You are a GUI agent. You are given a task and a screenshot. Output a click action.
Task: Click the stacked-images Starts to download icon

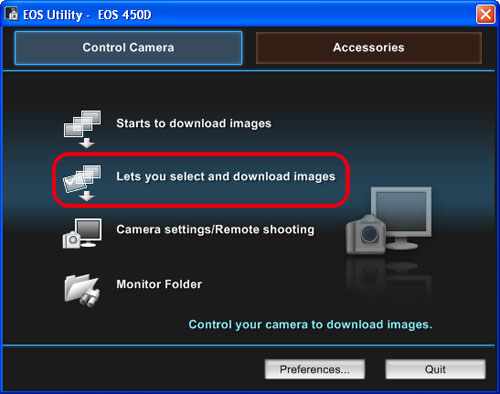click(82, 129)
